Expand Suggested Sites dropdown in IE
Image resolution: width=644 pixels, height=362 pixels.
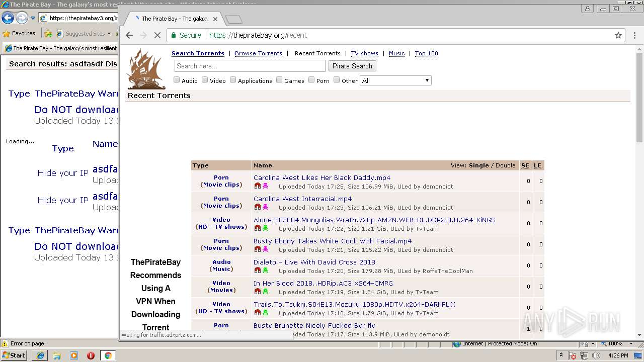109,34
